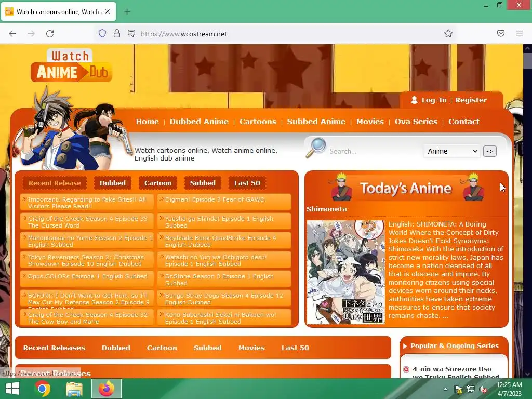Open the site permissions icon in address bar
Image resolution: width=532 pixels, height=399 pixels.
point(131,33)
